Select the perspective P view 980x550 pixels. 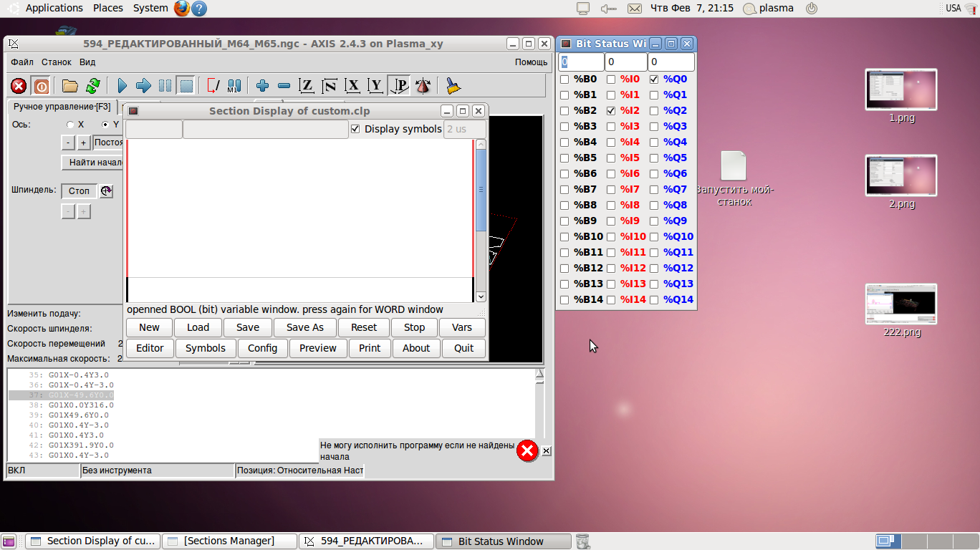399,86
